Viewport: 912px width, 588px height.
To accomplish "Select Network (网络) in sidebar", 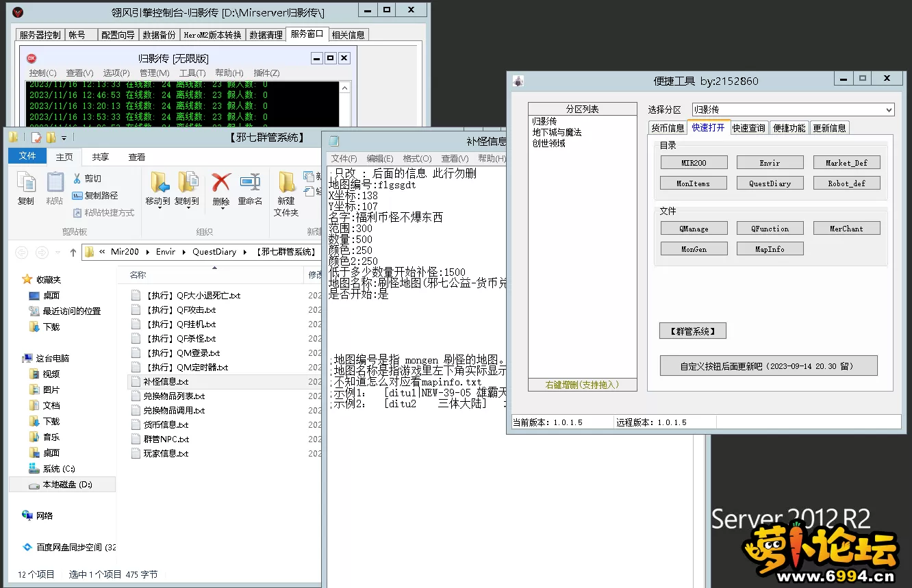I will point(38,515).
